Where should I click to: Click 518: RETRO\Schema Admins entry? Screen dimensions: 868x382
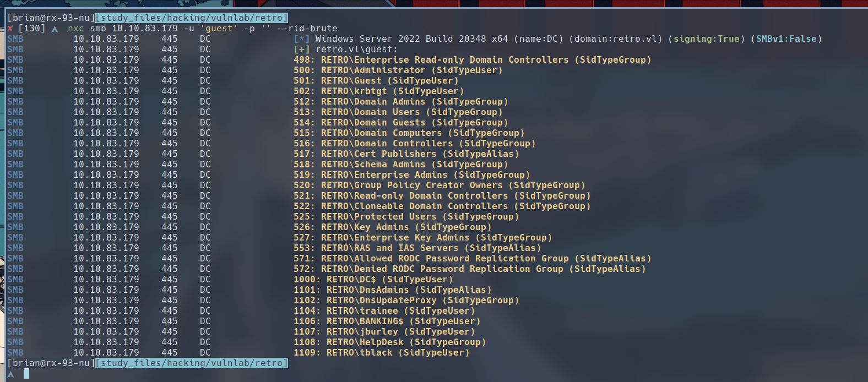pos(401,165)
